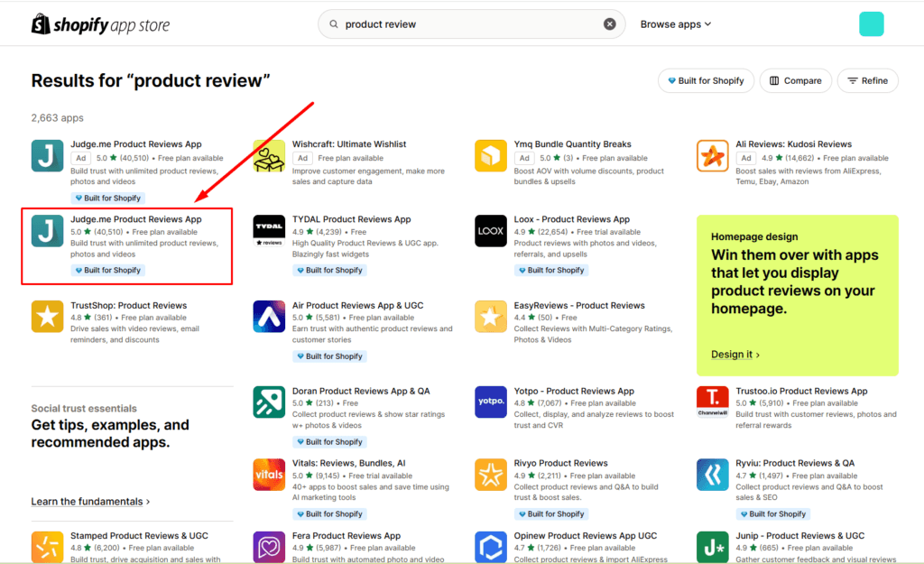Click the "Social trust essentials" heading

click(84, 409)
